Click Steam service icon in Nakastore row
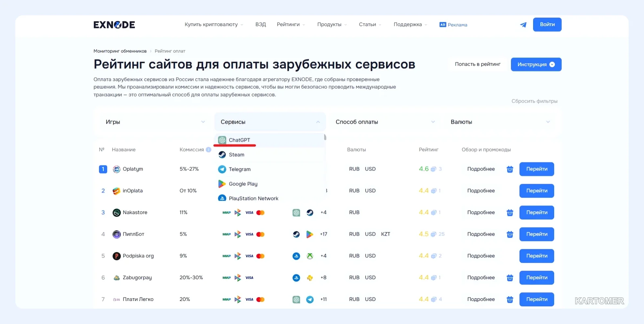The height and width of the screenshot is (324, 644). click(310, 212)
